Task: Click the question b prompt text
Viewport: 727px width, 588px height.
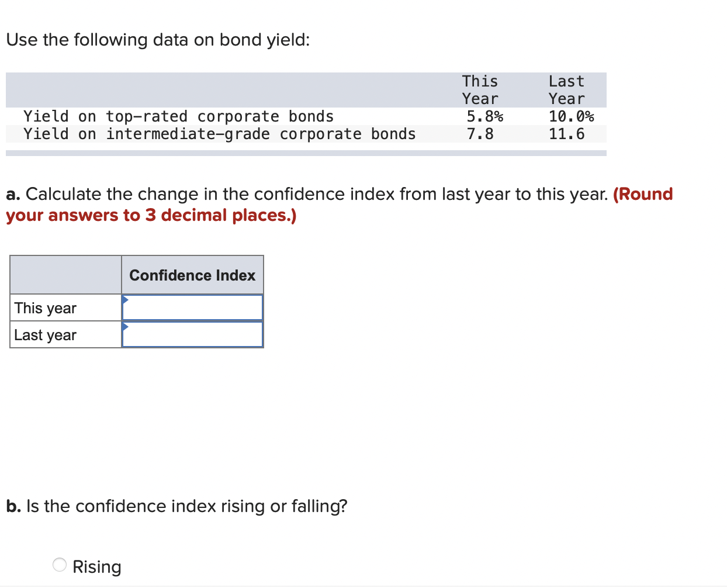Action: pyautogui.click(x=176, y=506)
